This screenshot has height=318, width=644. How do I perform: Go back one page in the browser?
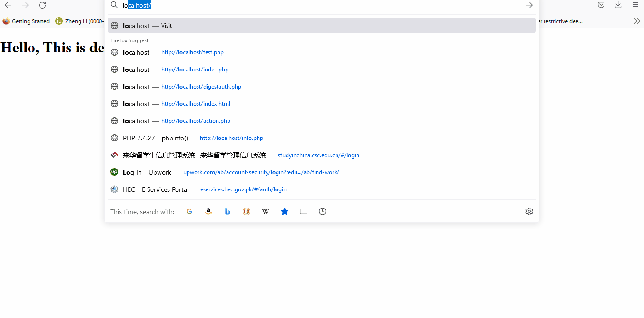(x=8, y=5)
